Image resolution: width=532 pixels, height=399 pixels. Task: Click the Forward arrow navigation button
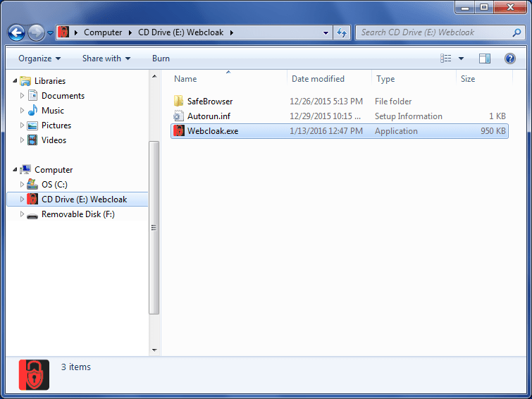tap(36, 32)
